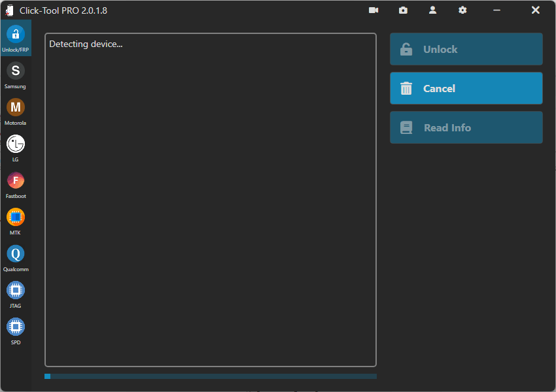Screen dimensions: 556x392
Task: Open the JTAG tools section
Action: 15,290
